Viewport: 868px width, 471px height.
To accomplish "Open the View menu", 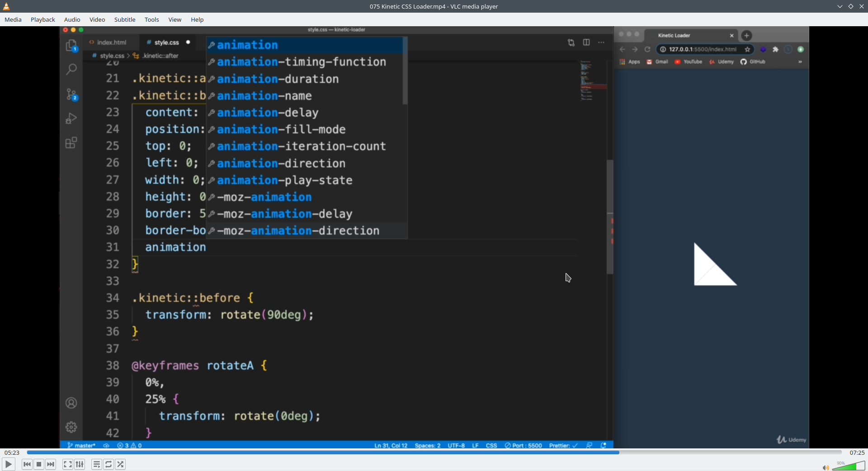I will (175, 19).
